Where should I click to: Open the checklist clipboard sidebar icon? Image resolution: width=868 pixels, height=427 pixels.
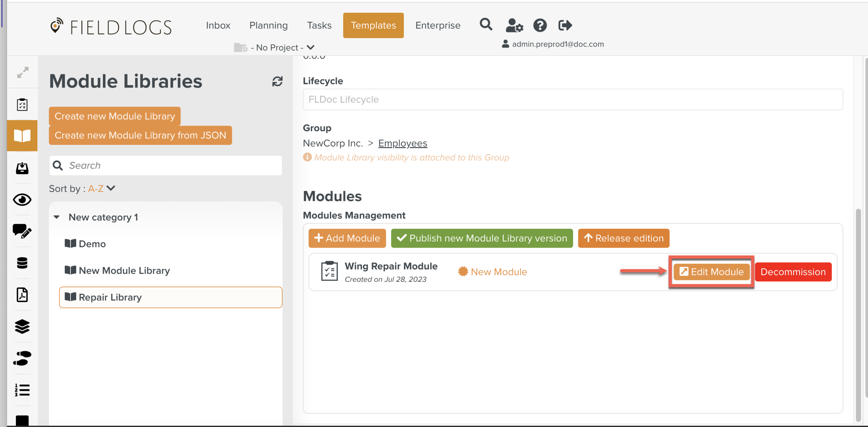(22, 105)
